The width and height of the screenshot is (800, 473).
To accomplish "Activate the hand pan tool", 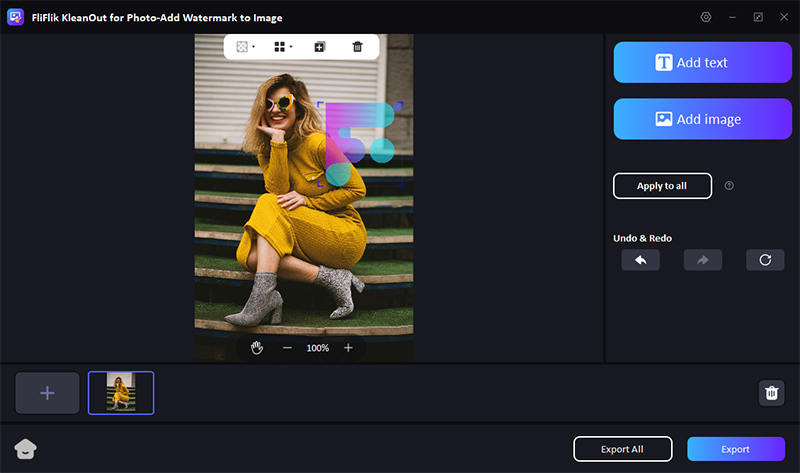I will [x=257, y=348].
